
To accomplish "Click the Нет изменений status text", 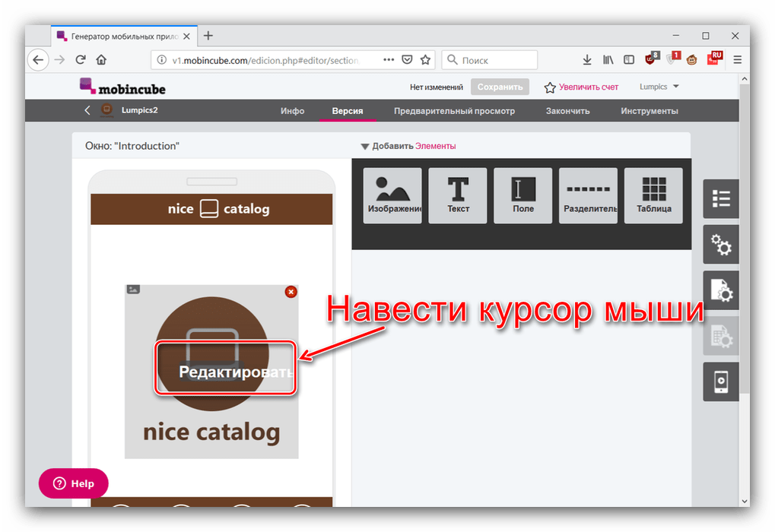I will pyautogui.click(x=436, y=87).
